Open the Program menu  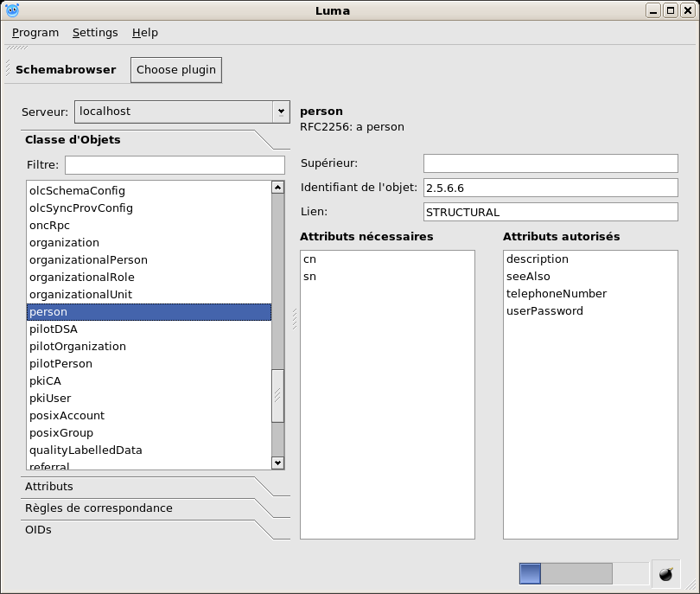[x=35, y=33]
